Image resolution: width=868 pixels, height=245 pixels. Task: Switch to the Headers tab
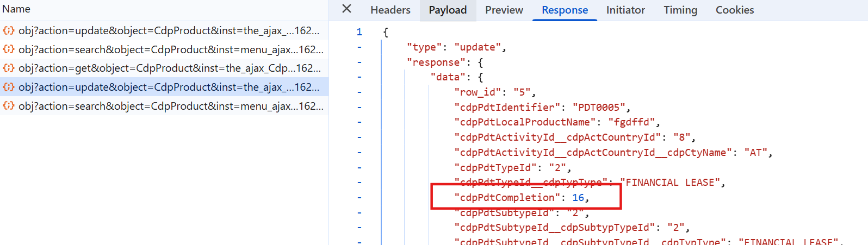point(390,10)
